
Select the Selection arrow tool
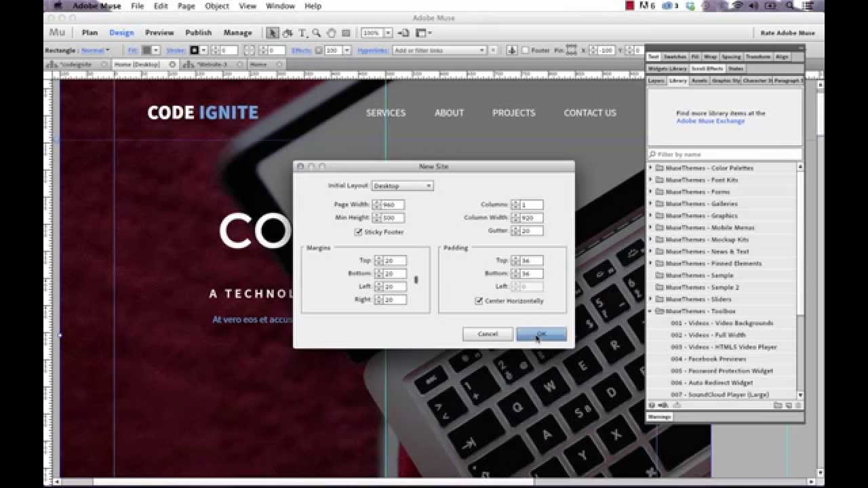pyautogui.click(x=273, y=33)
